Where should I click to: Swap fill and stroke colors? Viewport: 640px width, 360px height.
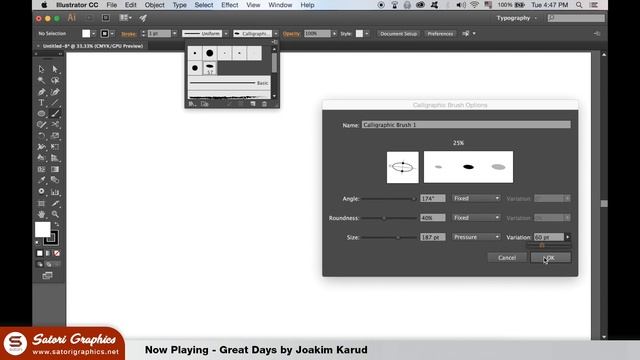pyautogui.click(x=57, y=224)
